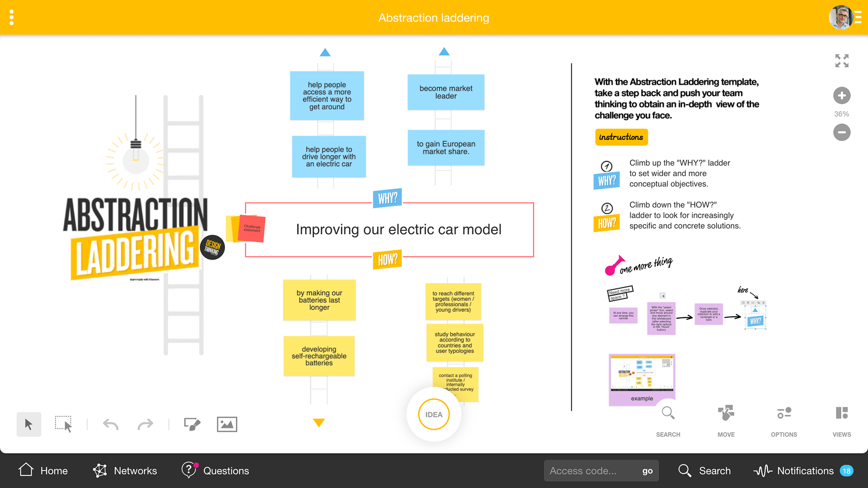Screen dimensions: 868x488
Task: Click the redo arrow
Action: click(x=145, y=424)
